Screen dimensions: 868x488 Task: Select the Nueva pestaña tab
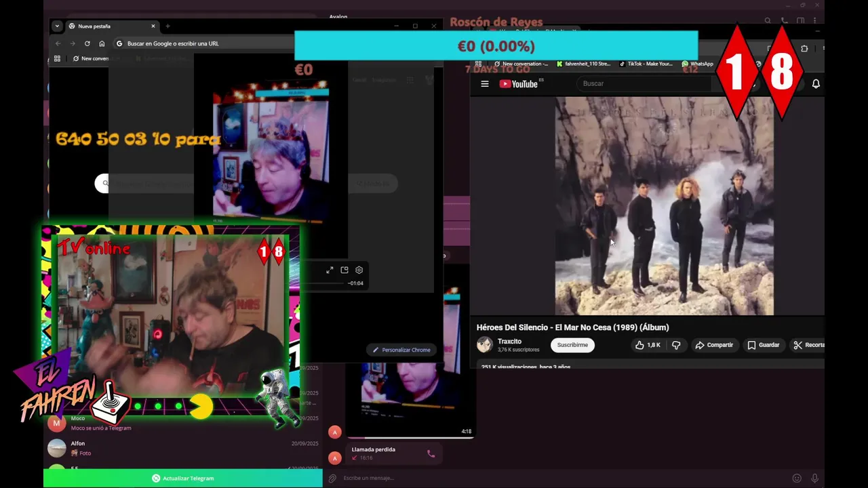[113, 26]
